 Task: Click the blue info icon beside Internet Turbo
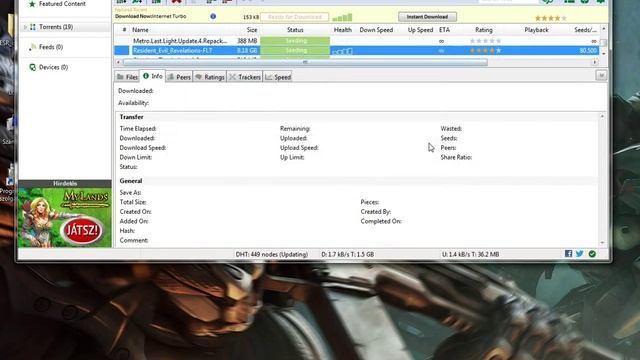click(213, 16)
